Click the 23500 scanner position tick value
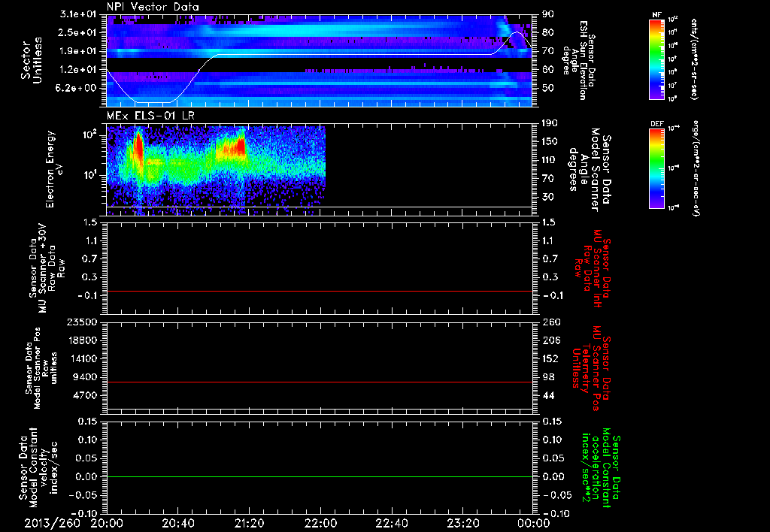Image resolution: width=770 pixels, height=532 pixels. tap(83, 322)
